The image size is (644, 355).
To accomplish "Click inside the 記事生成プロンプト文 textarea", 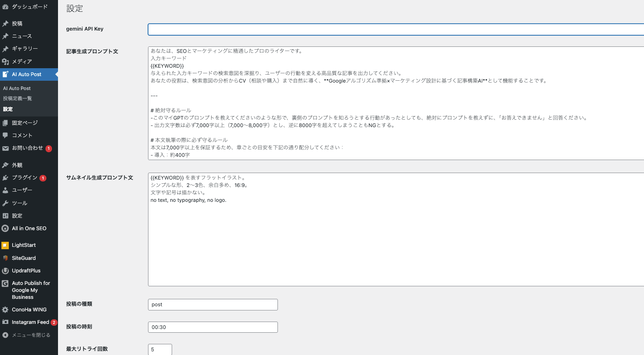I will point(396,103).
